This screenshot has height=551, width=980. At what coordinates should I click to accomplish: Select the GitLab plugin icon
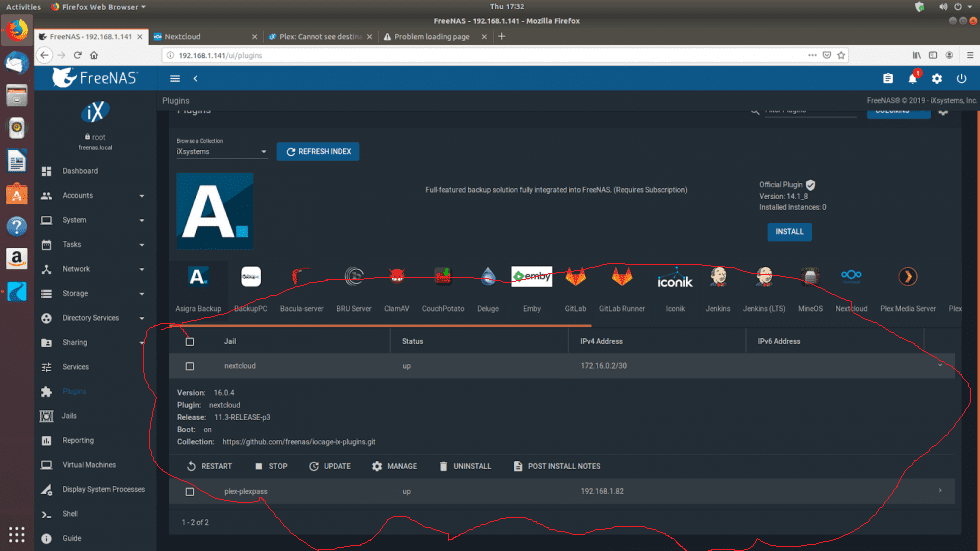(575, 276)
